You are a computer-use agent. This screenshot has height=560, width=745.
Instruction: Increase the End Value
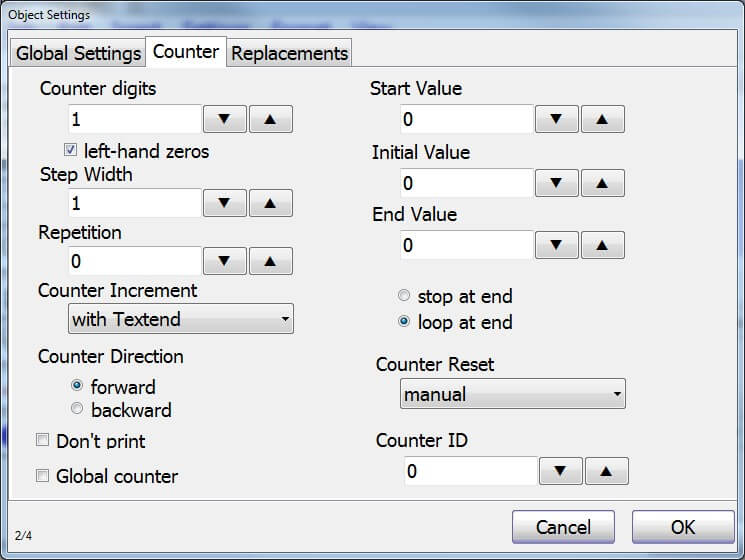click(x=602, y=245)
